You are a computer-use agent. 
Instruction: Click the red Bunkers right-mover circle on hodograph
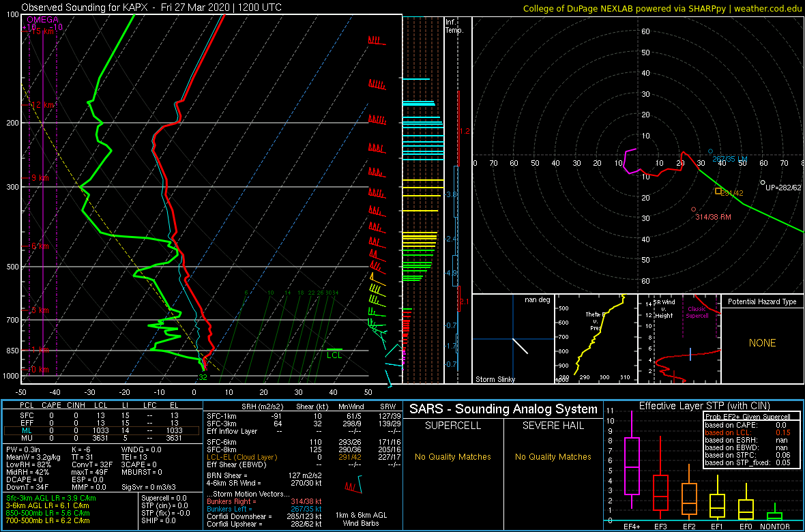[x=694, y=209]
